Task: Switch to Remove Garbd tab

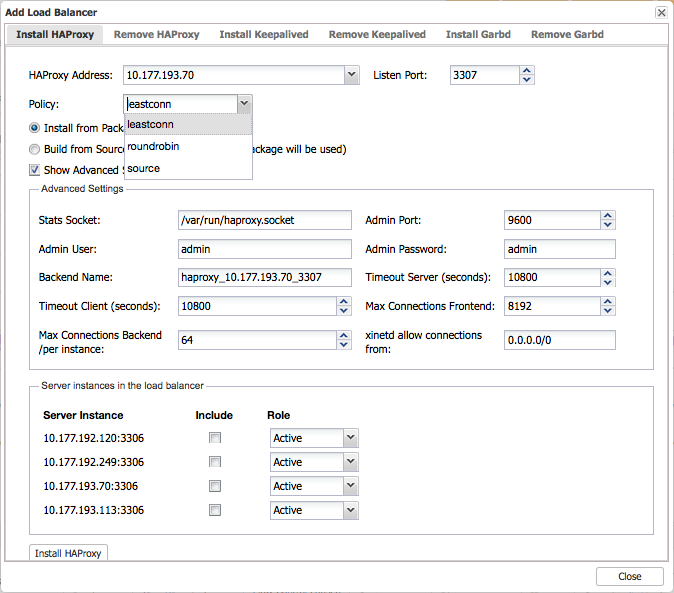Action: click(567, 34)
